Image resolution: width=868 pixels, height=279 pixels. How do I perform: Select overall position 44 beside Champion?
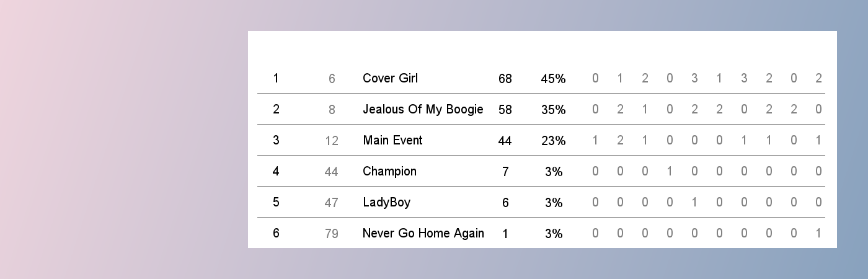[332, 172]
